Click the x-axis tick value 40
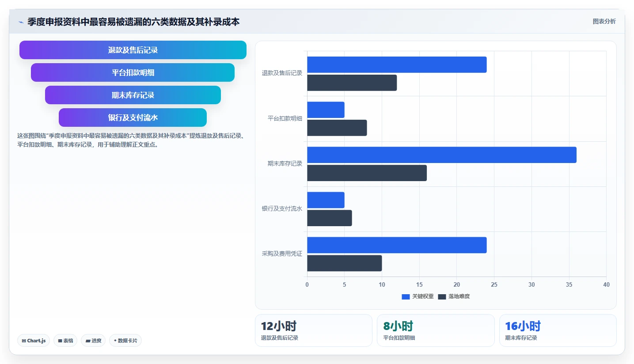Viewport: 634px width, 364px height. (x=606, y=285)
